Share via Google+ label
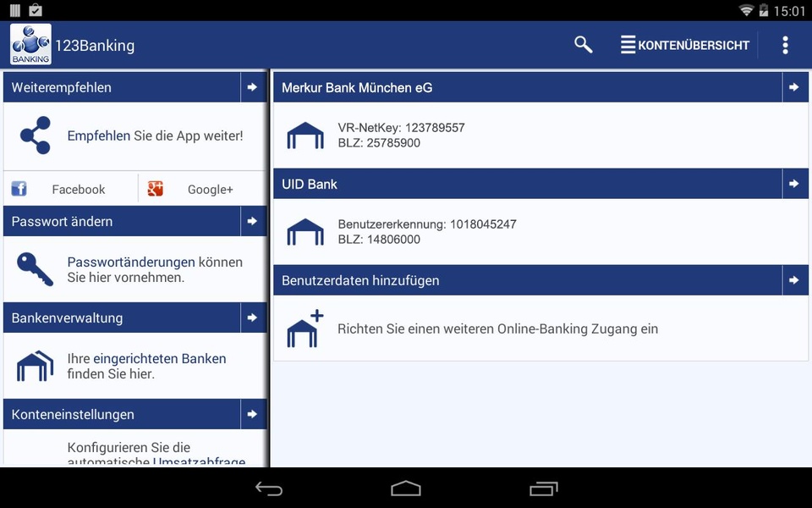Screen dimensions: 812x508 click(211, 190)
